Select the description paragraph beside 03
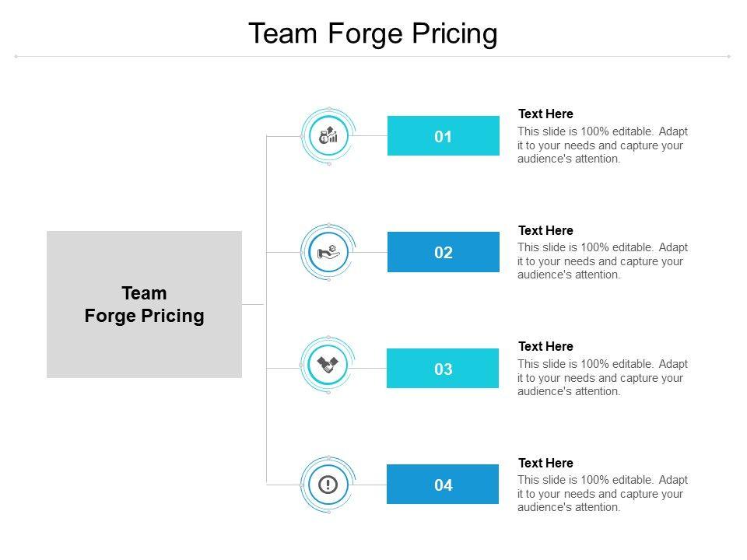The image size is (747, 560). (602, 377)
